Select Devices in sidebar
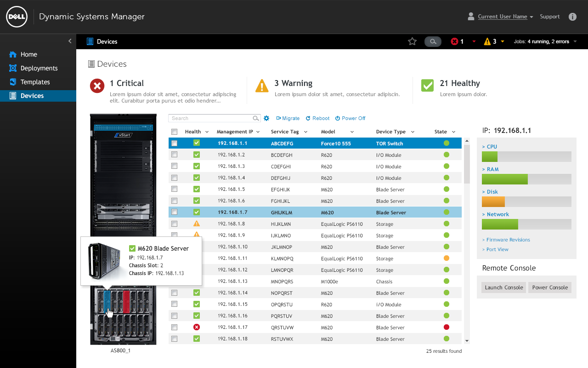The width and height of the screenshot is (588, 368). [x=38, y=96]
